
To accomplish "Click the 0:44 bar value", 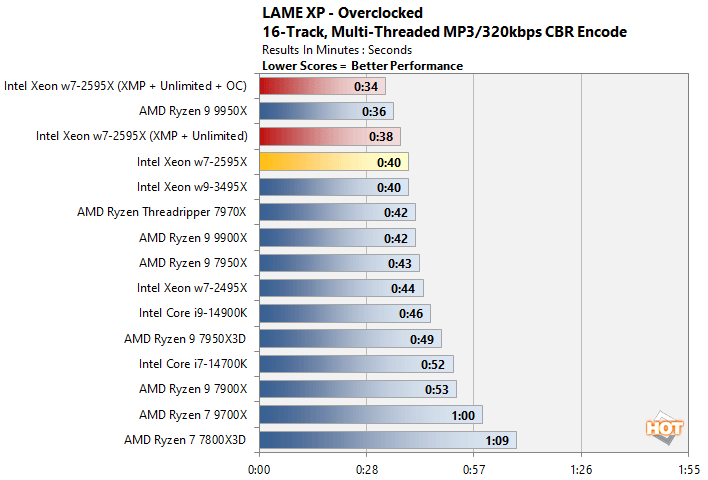I will point(403,289).
